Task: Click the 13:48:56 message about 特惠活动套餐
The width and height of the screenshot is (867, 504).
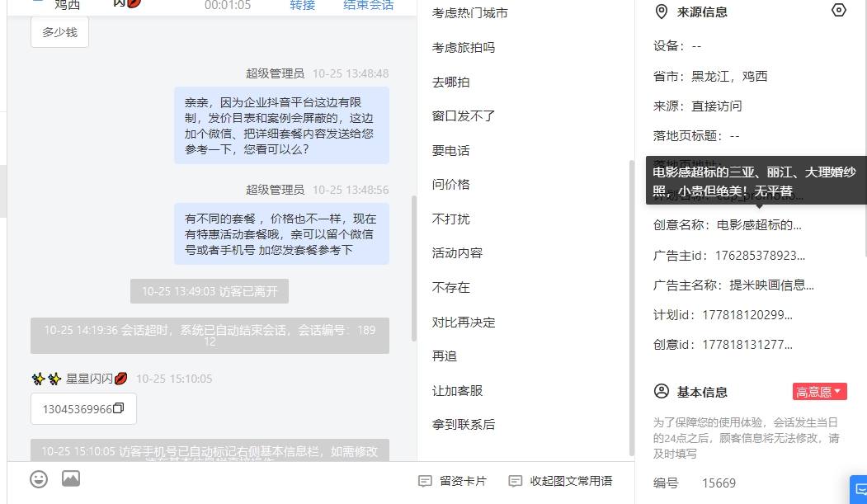Action: 281,233
